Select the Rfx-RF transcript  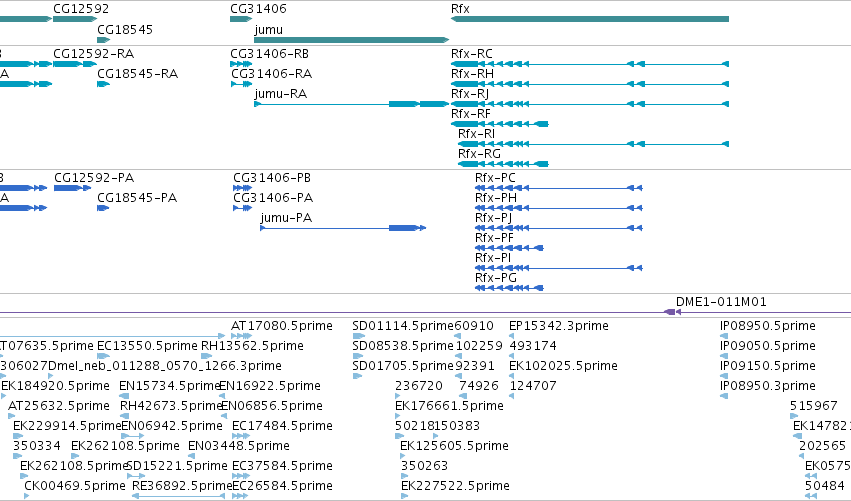[499, 124]
